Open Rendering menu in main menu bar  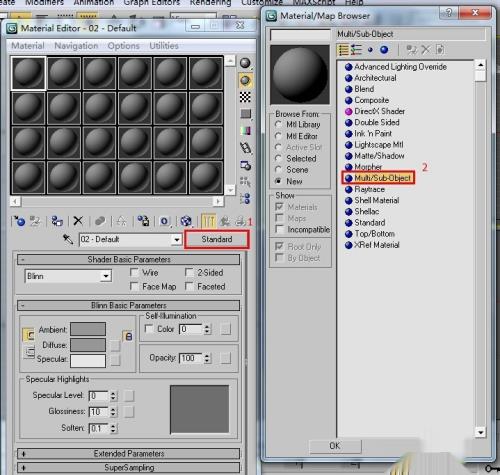click(x=210, y=3)
